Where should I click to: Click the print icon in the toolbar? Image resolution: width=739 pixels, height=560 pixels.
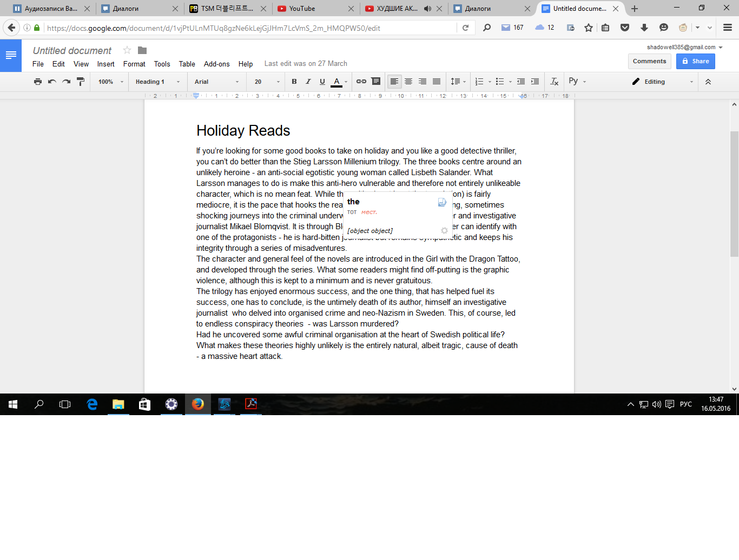pyautogui.click(x=38, y=82)
